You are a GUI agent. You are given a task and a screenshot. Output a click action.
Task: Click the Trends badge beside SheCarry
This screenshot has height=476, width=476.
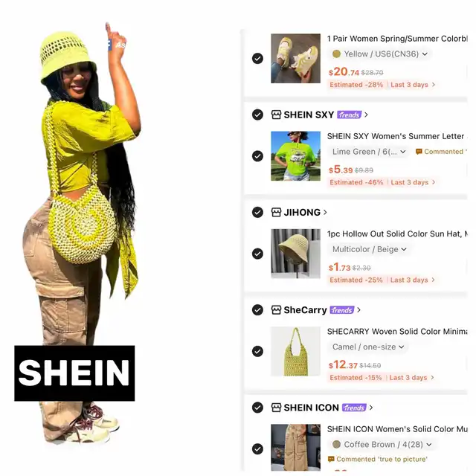tap(342, 310)
